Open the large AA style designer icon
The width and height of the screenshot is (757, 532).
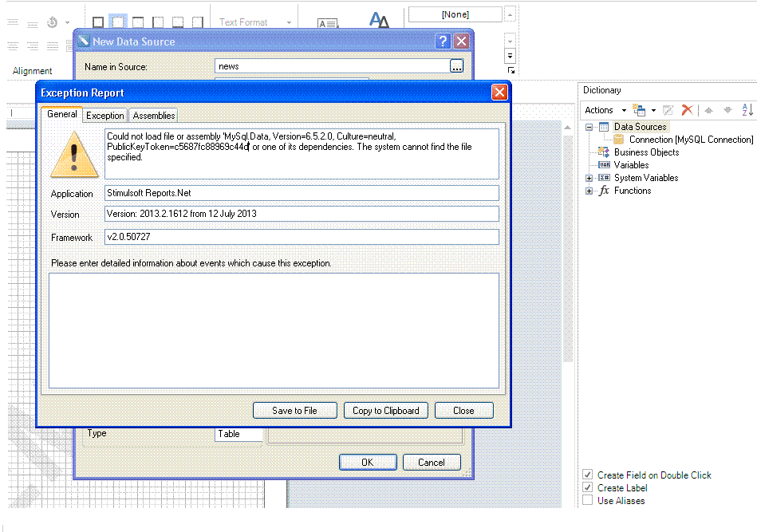[x=379, y=20]
